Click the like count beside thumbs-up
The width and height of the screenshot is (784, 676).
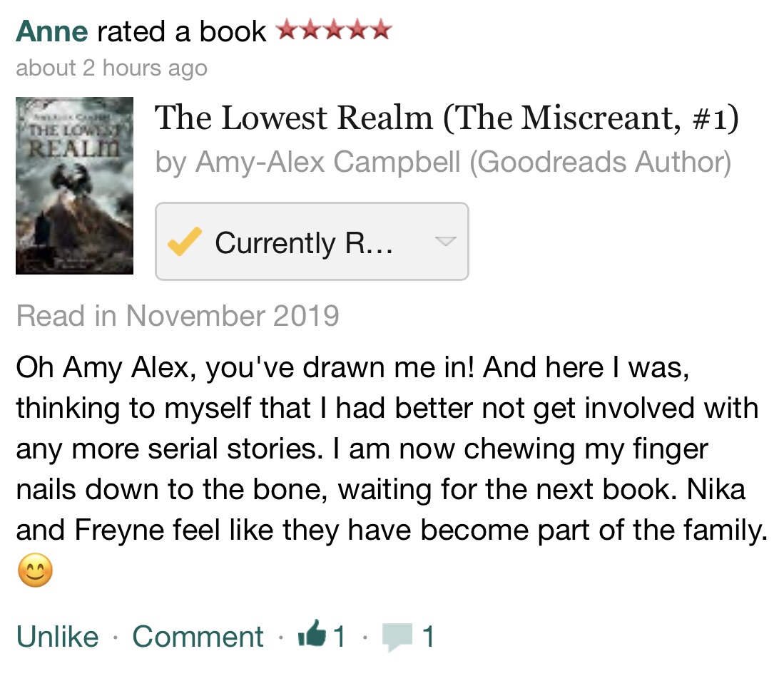pos(340,636)
